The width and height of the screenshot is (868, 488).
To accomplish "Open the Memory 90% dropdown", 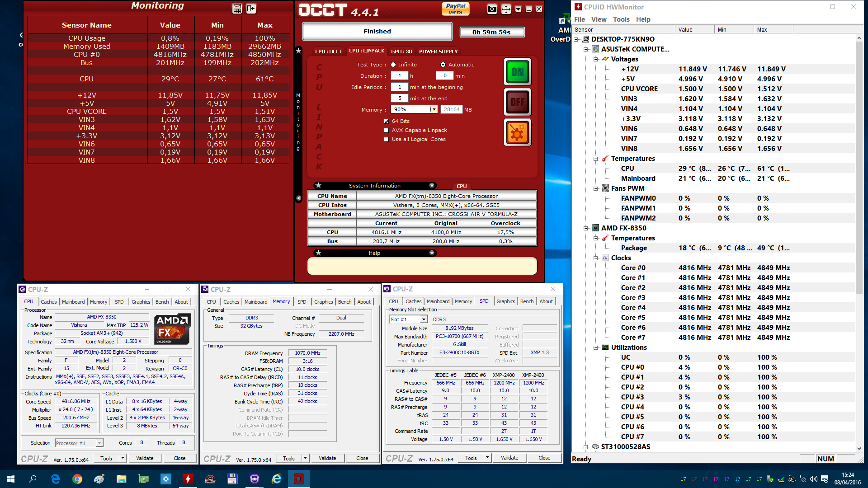I will [434, 109].
